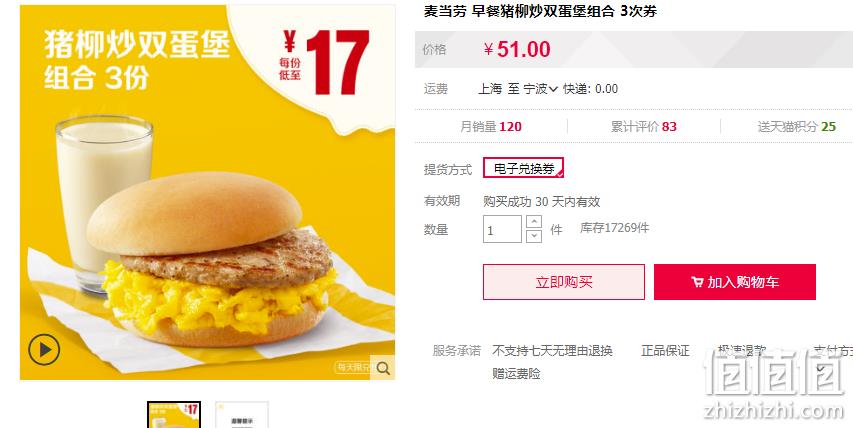Viewport: 853px width, 428px height.
Task: Click the 立即购买 buy now button
Action: 564,282
